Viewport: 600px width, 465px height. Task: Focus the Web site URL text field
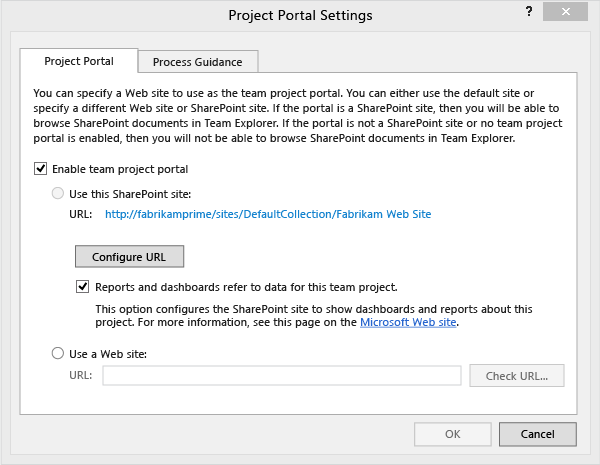281,376
